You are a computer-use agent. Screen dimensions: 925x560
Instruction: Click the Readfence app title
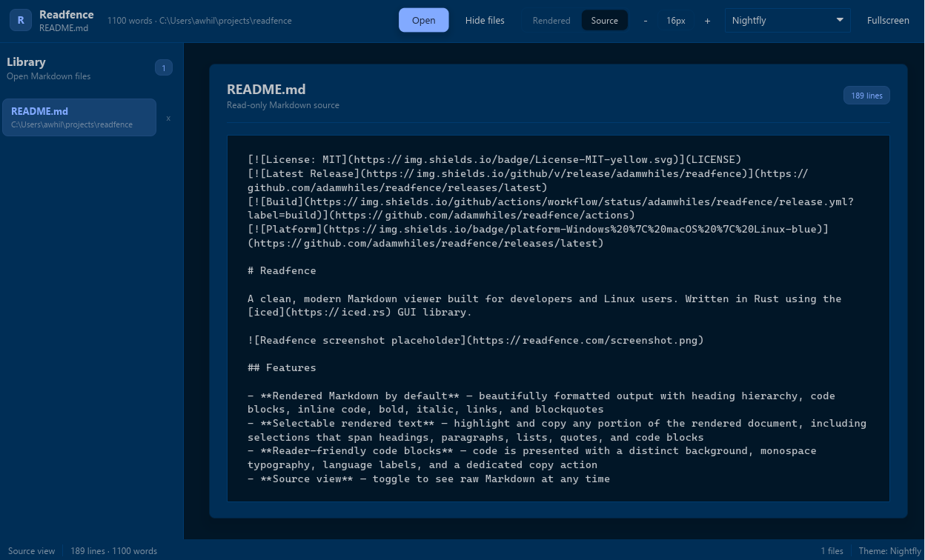[x=67, y=14]
